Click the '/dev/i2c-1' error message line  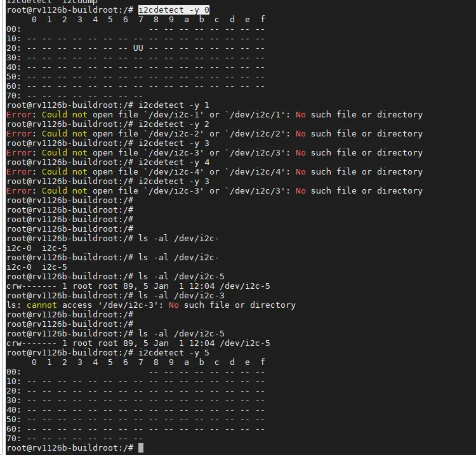[x=215, y=114]
